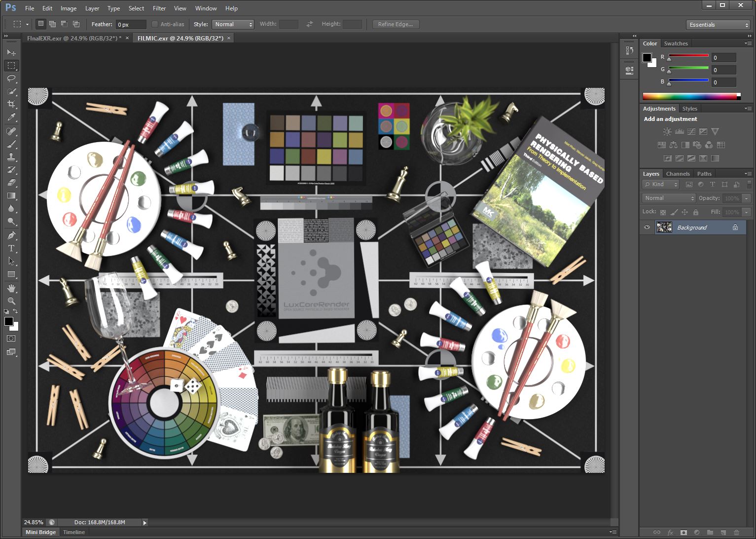
Task: Select the Pen tool
Action: [11, 235]
